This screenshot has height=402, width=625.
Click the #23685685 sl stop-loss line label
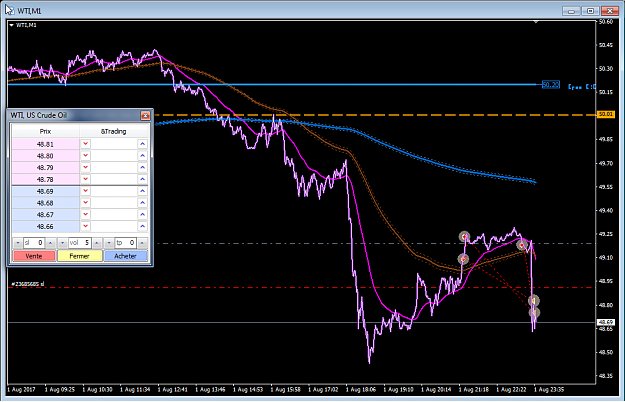tap(28, 284)
